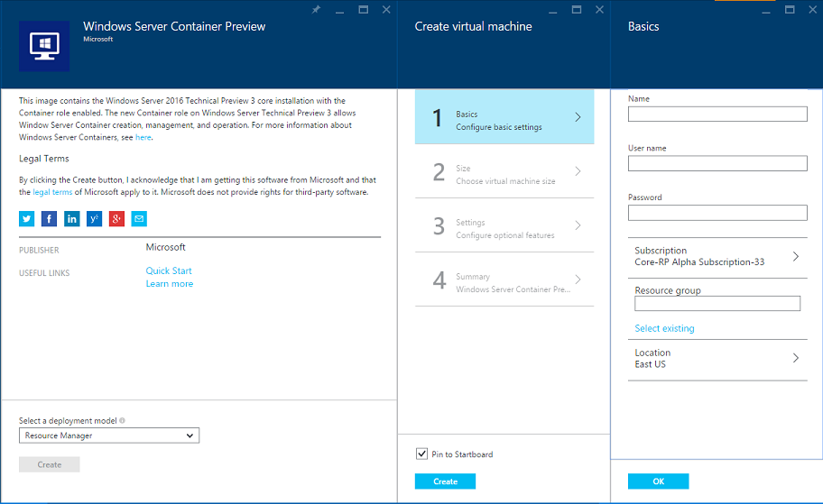This screenshot has width=823, height=504.
Task: Click the 'USEFUL LINKS' label
Action: click(44, 272)
